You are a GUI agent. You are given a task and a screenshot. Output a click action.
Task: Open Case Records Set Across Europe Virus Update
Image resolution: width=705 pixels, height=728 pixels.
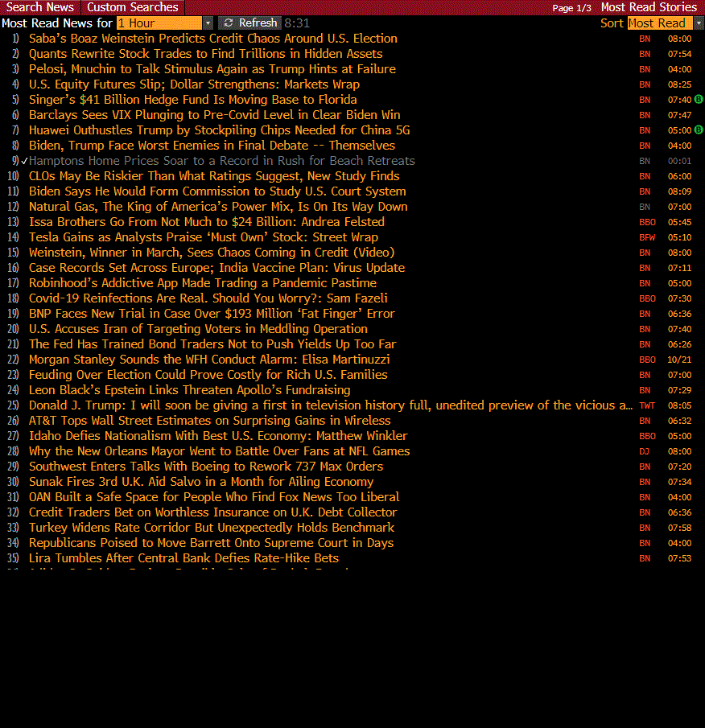(216, 269)
